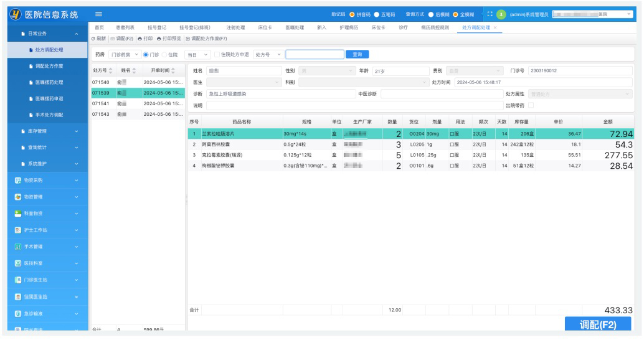Image resolution: width=644 pixels, height=340 pixels.
Task: Open the hospital selector dropdown
Action: click(x=592, y=14)
